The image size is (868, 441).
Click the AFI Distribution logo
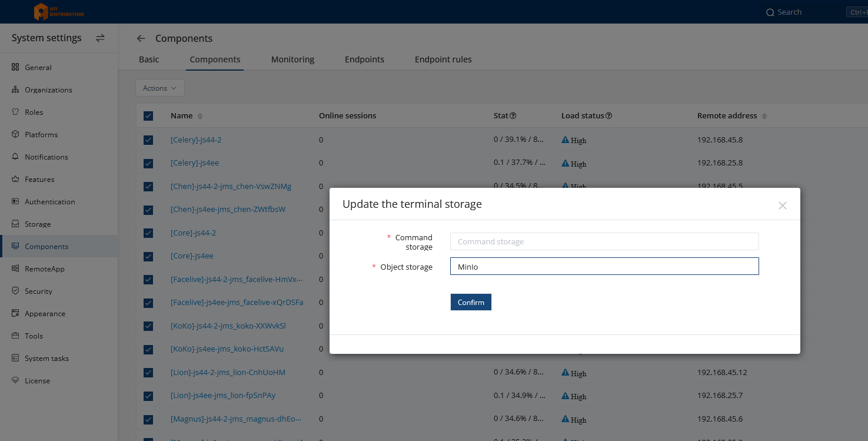coord(59,12)
